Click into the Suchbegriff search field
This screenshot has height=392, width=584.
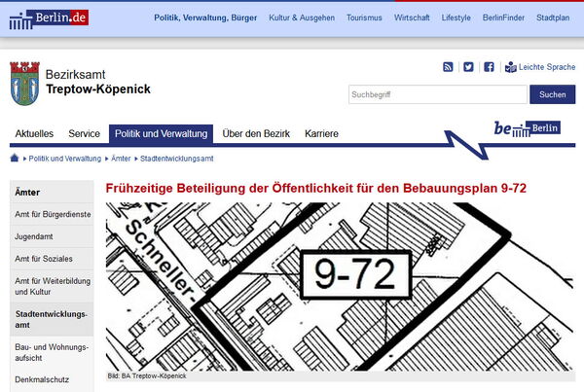pyautogui.click(x=436, y=94)
